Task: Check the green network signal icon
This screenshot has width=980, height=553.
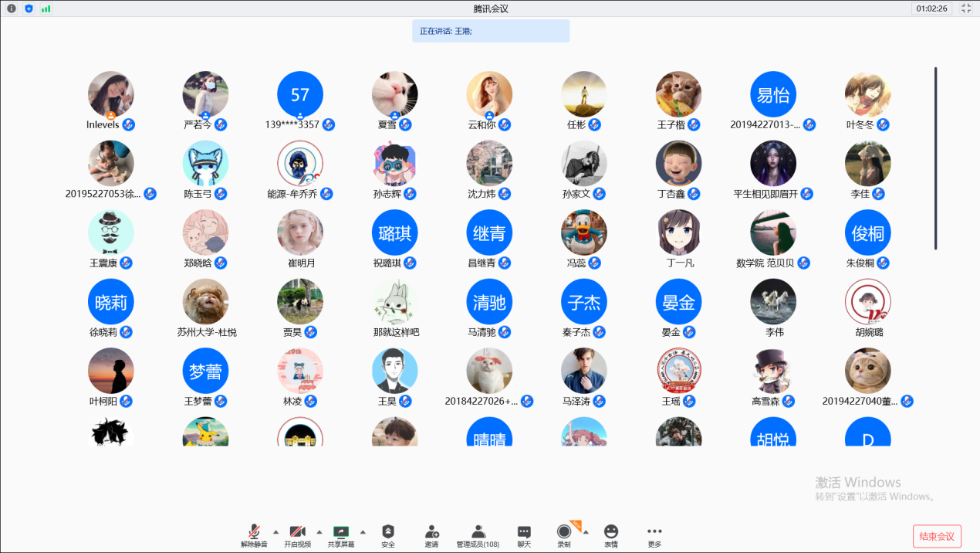Action: (x=46, y=8)
